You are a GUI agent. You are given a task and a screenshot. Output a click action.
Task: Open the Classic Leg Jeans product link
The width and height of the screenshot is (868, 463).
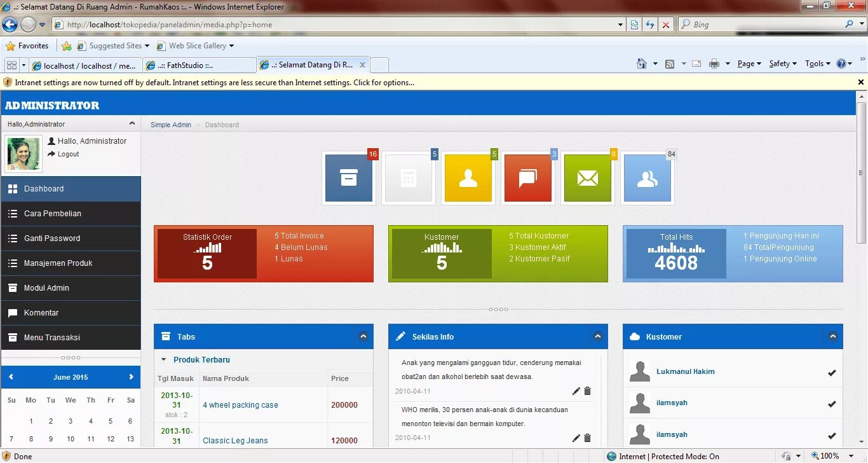(235, 441)
